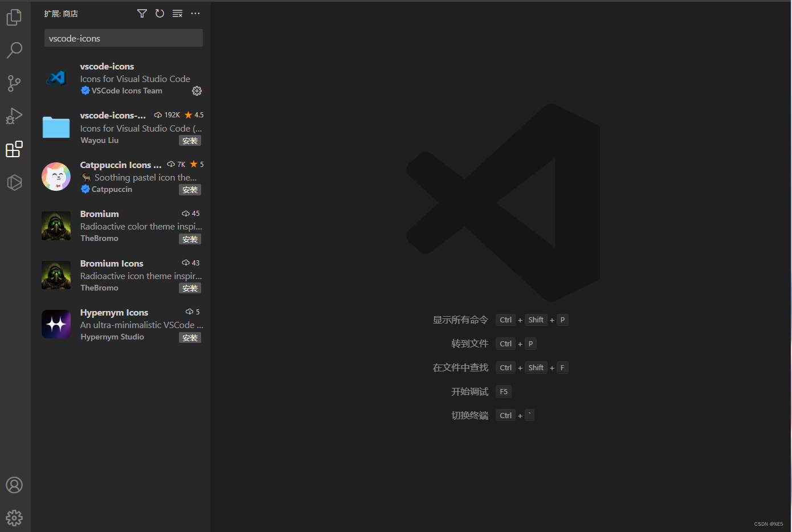Open the Explorer view in the activity bar
The width and height of the screenshot is (792, 532).
(14, 17)
